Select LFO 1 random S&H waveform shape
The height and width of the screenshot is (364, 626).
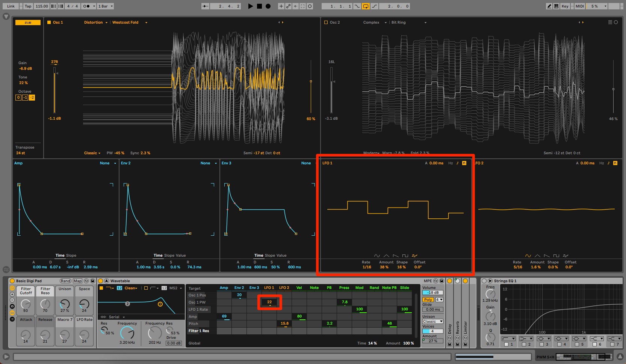[414, 256]
